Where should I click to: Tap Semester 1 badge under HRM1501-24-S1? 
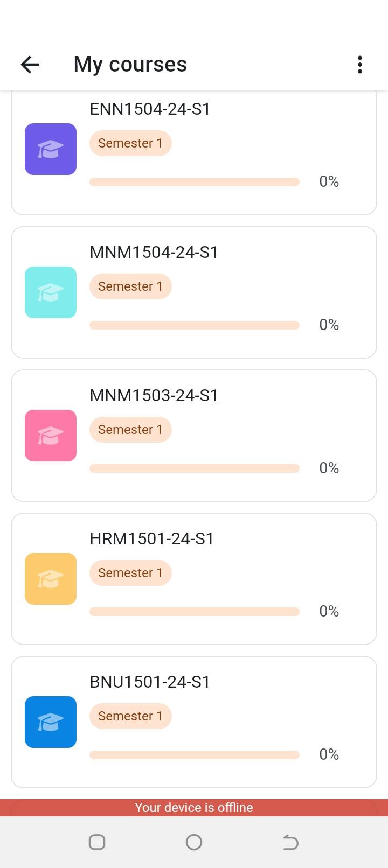(x=130, y=573)
